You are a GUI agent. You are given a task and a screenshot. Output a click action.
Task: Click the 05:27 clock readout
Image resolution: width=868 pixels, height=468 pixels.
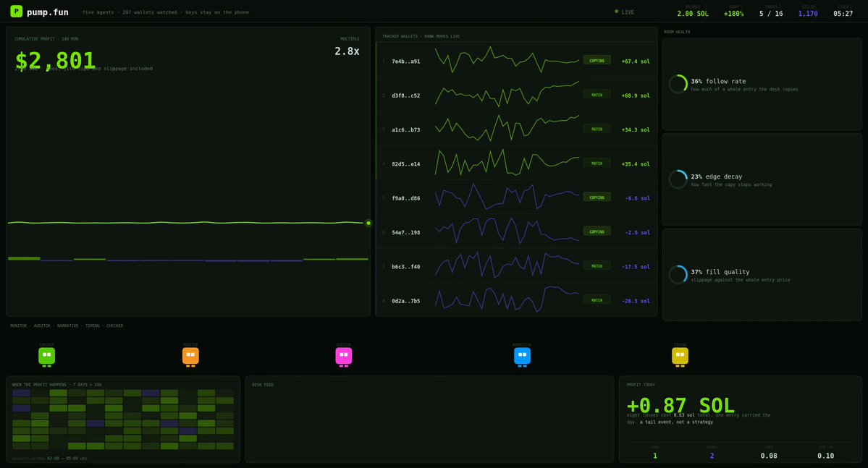click(843, 13)
